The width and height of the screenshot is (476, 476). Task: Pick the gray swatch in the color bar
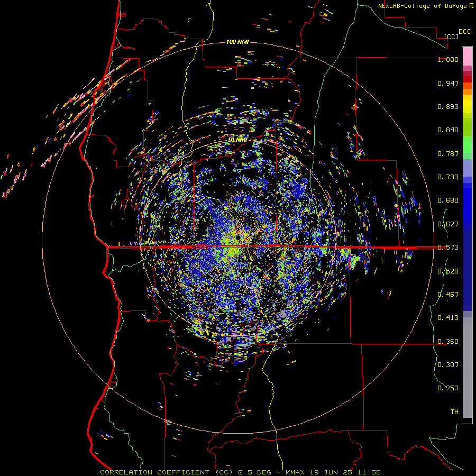[467, 368]
